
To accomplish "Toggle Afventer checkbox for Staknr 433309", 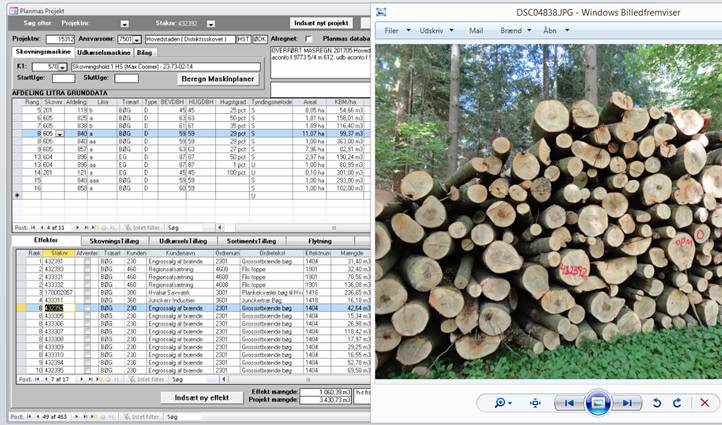I will pyautogui.click(x=87, y=347).
